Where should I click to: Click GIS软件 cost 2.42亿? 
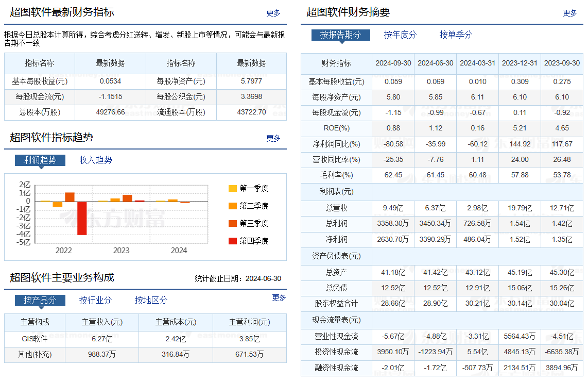pos(176,339)
